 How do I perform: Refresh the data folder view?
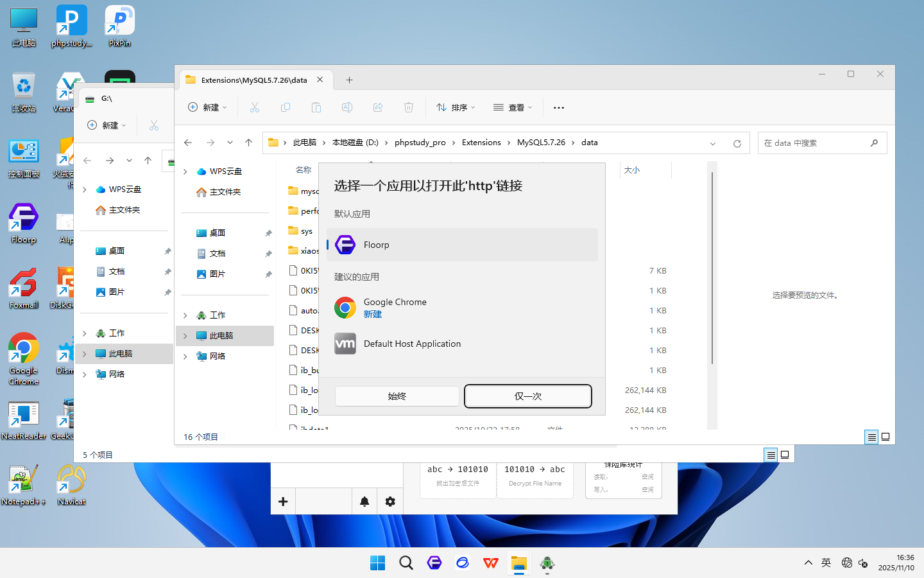point(737,143)
